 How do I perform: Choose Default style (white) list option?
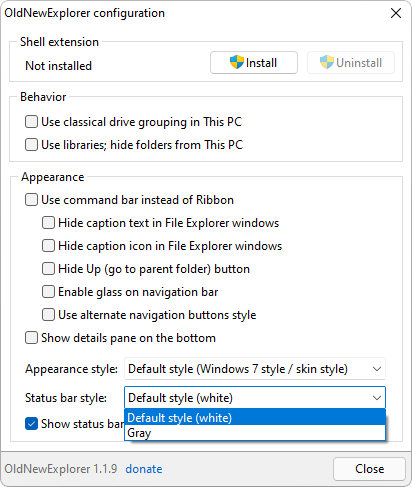[x=255, y=417]
